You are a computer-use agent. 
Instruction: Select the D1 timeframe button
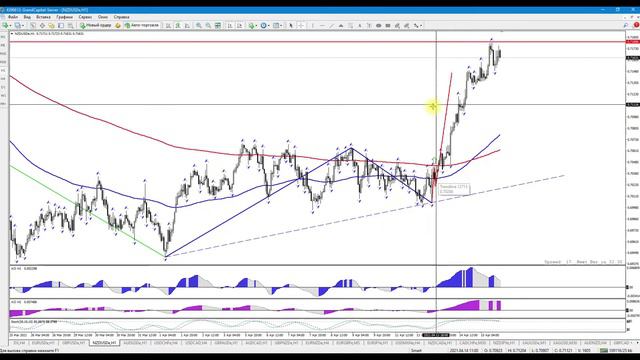click(3, 87)
